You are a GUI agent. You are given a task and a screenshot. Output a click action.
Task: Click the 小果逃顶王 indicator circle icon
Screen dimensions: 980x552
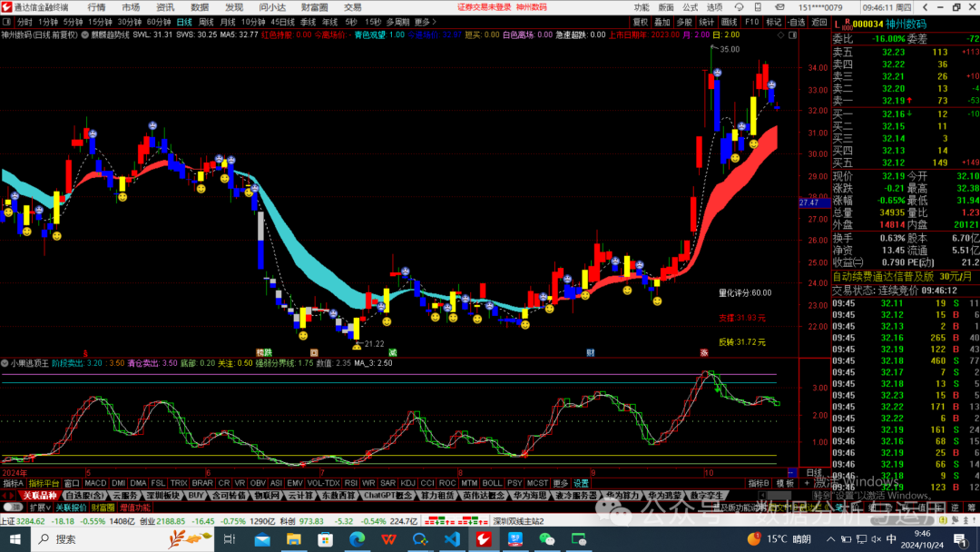[x=5, y=363]
